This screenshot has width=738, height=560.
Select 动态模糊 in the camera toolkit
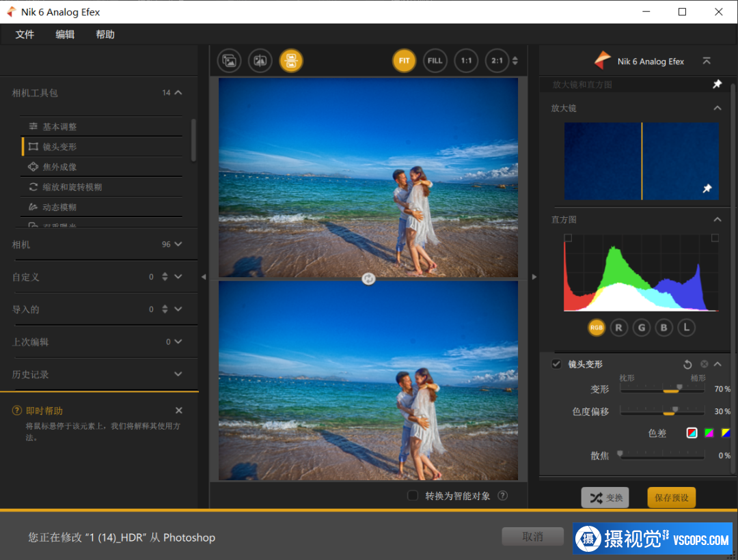pyautogui.click(x=102, y=208)
